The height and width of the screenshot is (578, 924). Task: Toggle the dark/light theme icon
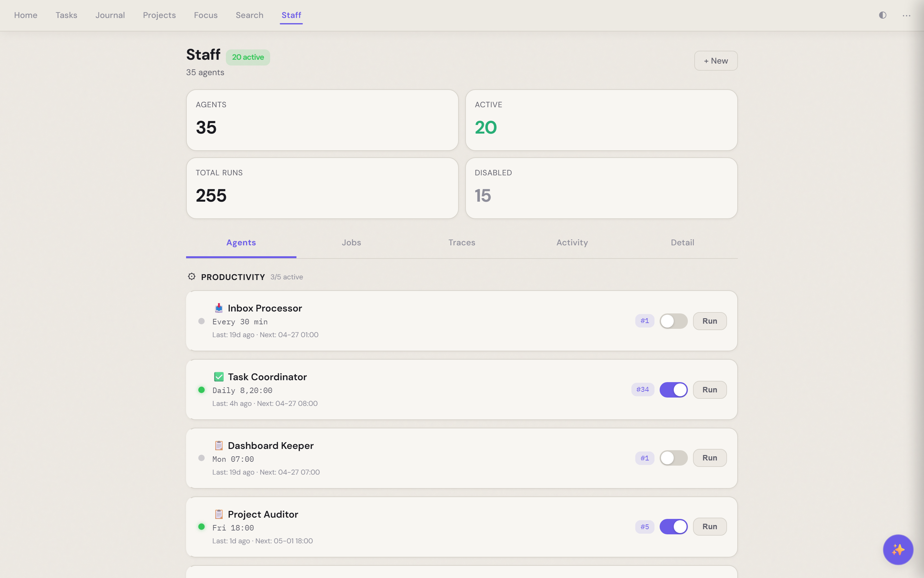882,15
